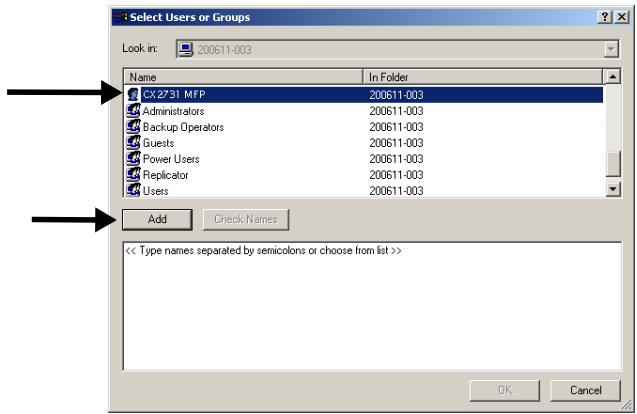The height and width of the screenshot is (414, 637).
Task: Click the Backup Operators group icon
Action: [133, 127]
